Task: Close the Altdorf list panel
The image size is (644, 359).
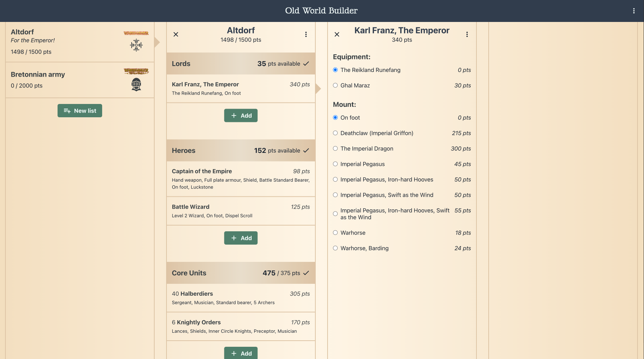Action: pyautogui.click(x=176, y=35)
